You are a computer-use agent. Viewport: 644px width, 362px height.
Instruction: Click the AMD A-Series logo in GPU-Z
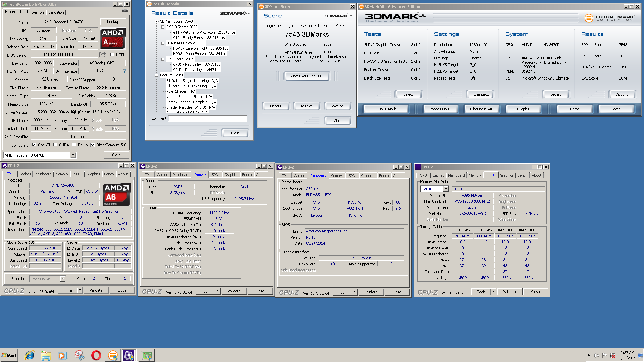tap(113, 38)
